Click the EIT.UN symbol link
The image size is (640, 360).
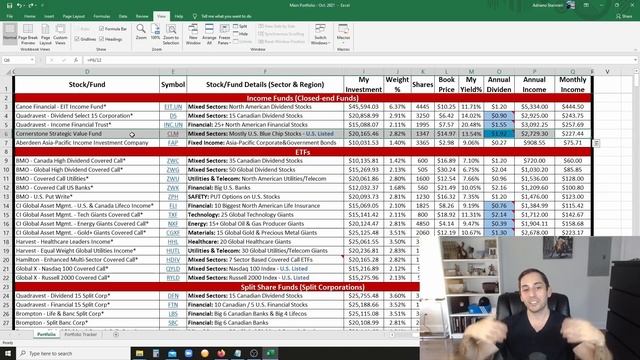click(x=173, y=107)
